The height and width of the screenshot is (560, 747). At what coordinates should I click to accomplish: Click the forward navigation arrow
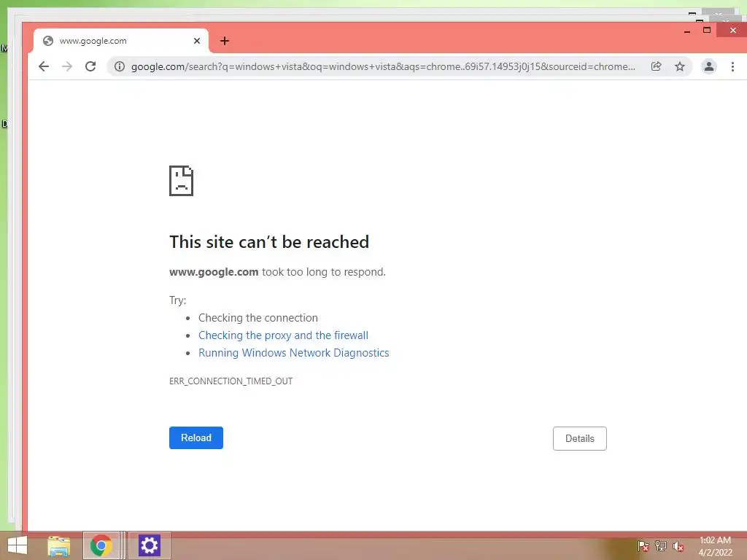click(67, 66)
